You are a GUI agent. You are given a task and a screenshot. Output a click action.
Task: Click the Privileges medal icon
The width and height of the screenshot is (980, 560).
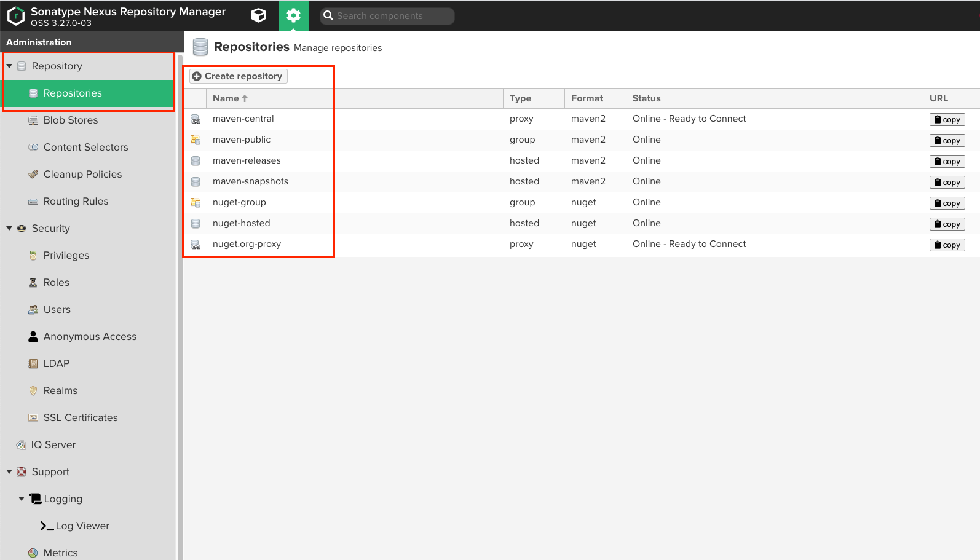pos(33,256)
